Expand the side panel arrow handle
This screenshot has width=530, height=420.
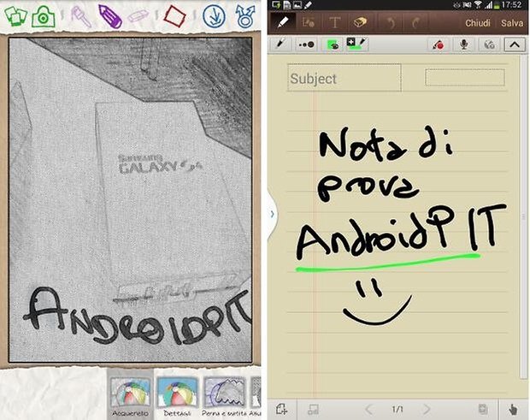273,214
